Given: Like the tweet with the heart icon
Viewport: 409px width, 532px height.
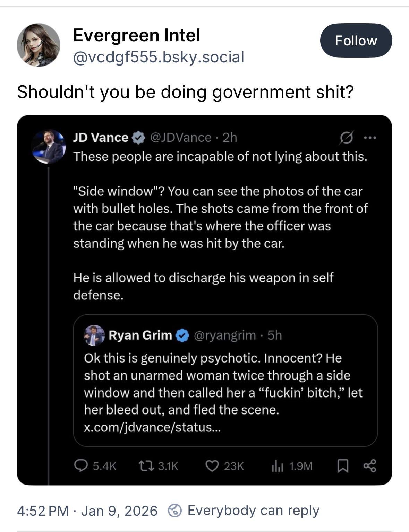Looking at the screenshot, I should coord(212,466).
